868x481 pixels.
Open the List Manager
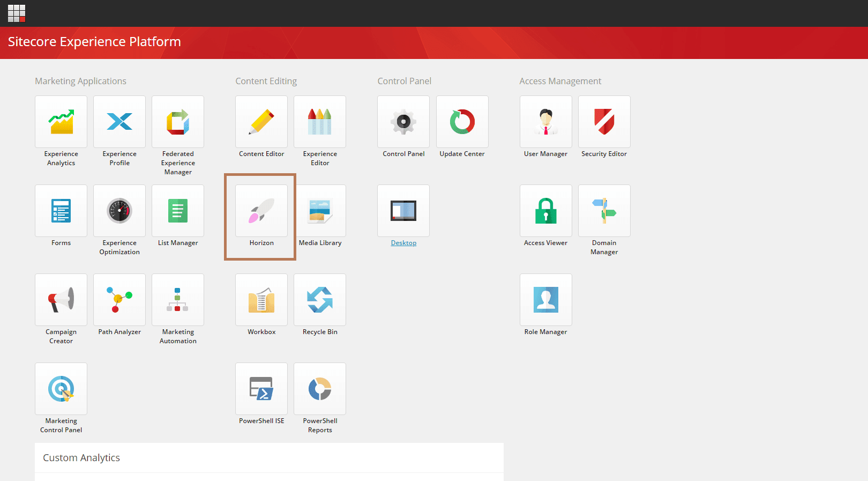click(x=178, y=211)
